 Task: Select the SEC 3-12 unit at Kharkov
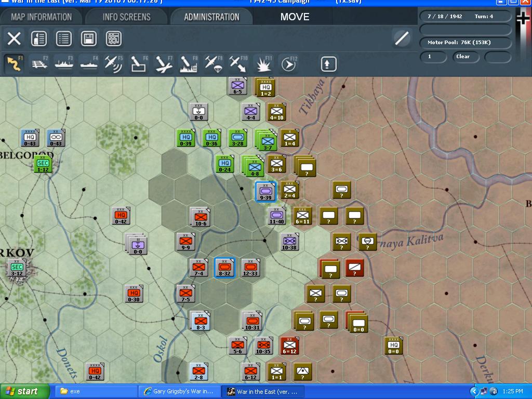(x=17, y=268)
